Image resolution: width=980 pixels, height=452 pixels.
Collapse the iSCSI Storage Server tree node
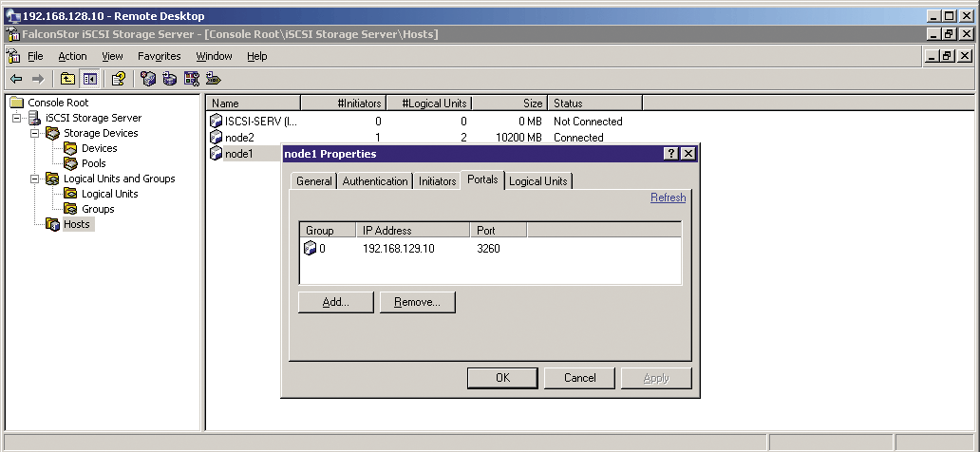pyautogui.click(x=16, y=118)
